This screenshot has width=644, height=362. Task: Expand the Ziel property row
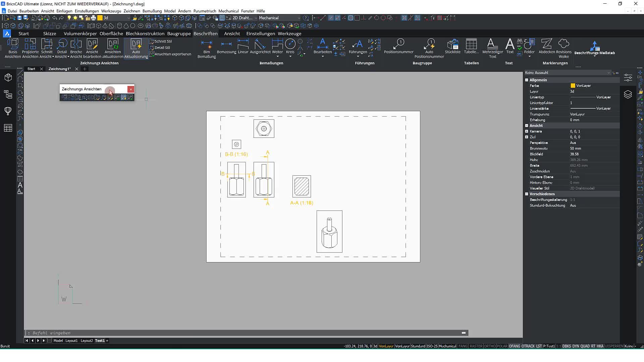click(x=527, y=137)
